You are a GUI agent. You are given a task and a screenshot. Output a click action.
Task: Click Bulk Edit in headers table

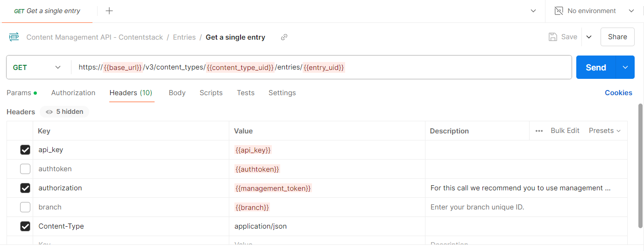565,131
